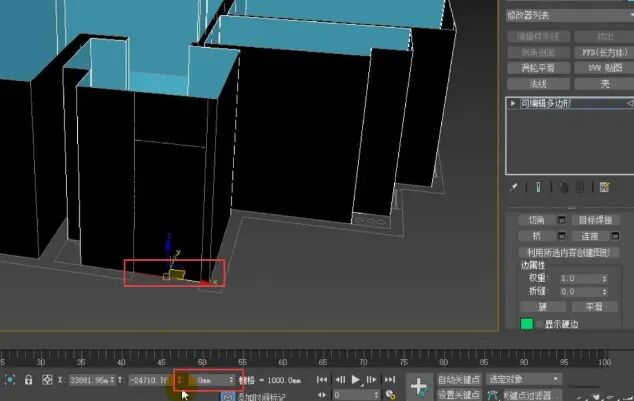Click the 挤出 Extrude modifier button
This screenshot has height=401, width=634.
[605, 37]
